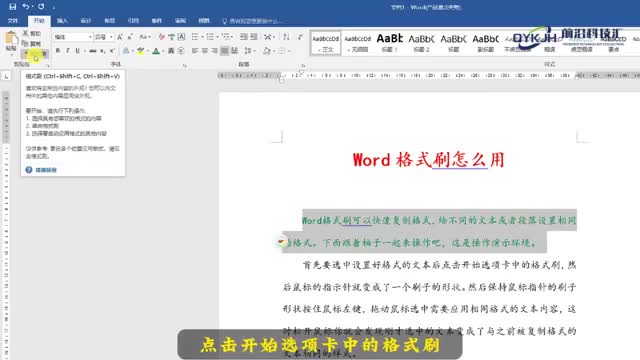Open the Undo history dropdown arrow
Viewport: 640px width, 360px height.
[32, 7]
